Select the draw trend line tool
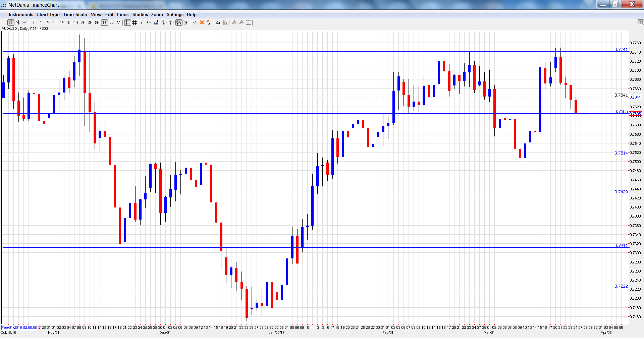The height and width of the screenshot is (362, 644). tap(195, 23)
